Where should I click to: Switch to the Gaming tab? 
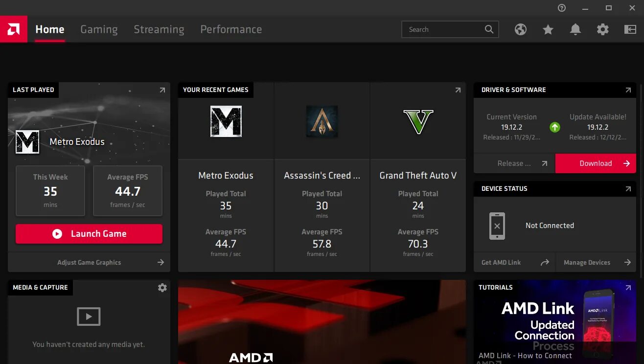tap(99, 29)
